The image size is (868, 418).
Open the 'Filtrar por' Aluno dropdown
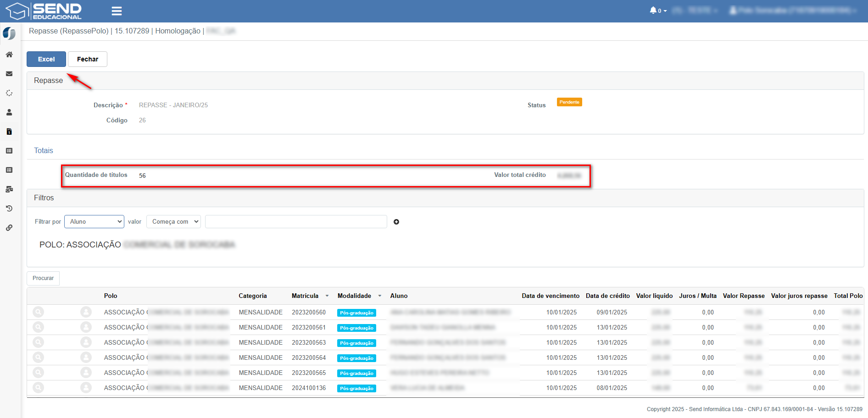tap(94, 222)
